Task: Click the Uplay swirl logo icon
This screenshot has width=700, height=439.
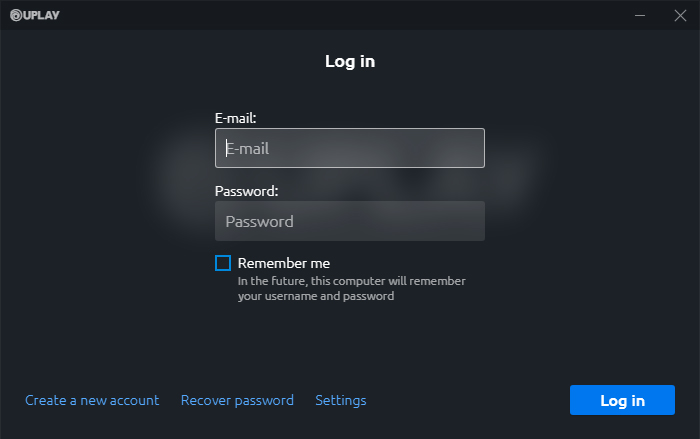Action: tap(16, 15)
